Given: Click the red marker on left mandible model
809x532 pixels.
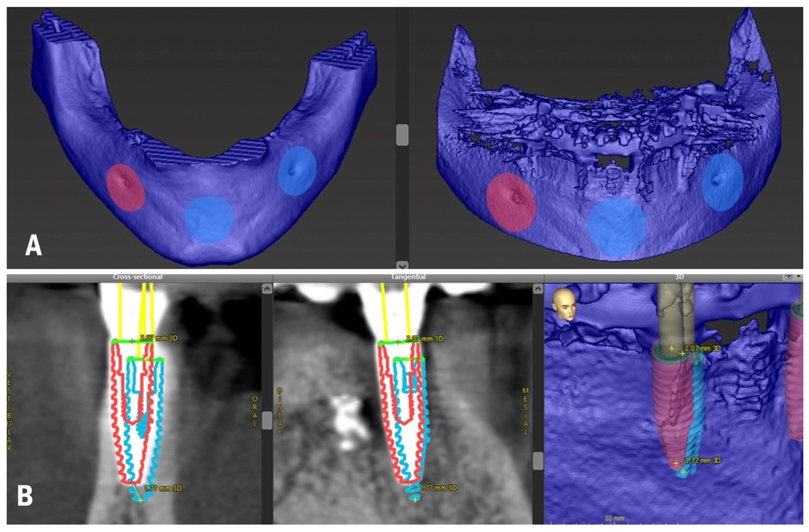Looking at the screenshot, I should coord(126,187).
